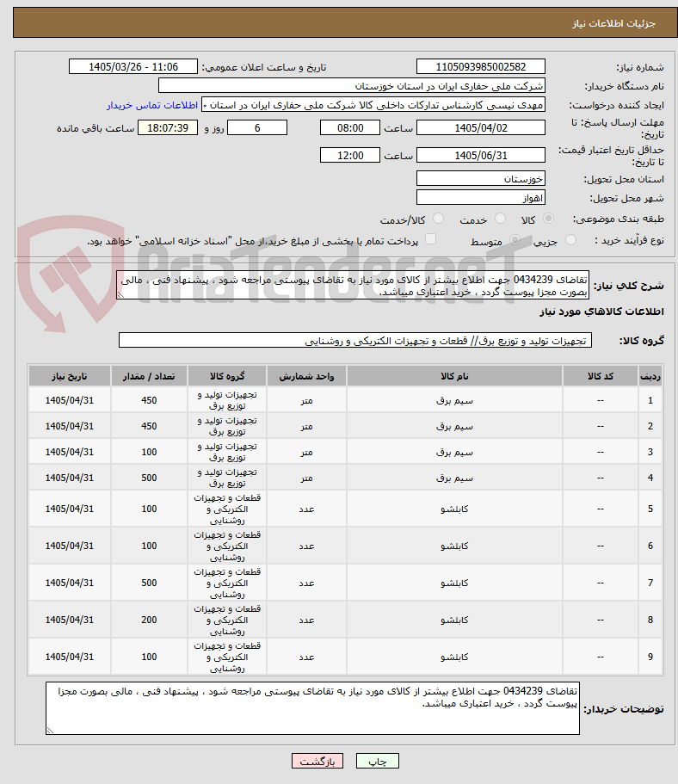This screenshot has height=784, width=678.
Task: Select the جزیی purchase type radio
Action: (x=570, y=240)
